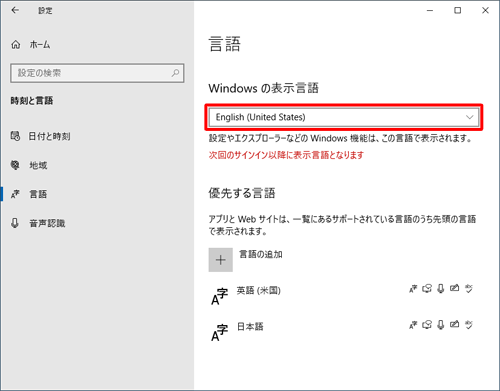This screenshot has height=391, width=500.
Task: Click the 英語 (米国) language glyph icon
Action: pyautogui.click(x=220, y=296)
